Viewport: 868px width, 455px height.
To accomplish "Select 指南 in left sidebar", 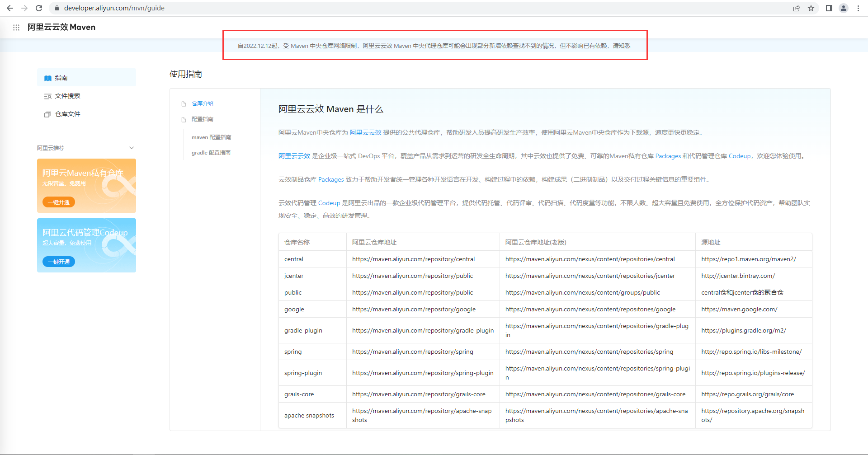I will (86, 78).
